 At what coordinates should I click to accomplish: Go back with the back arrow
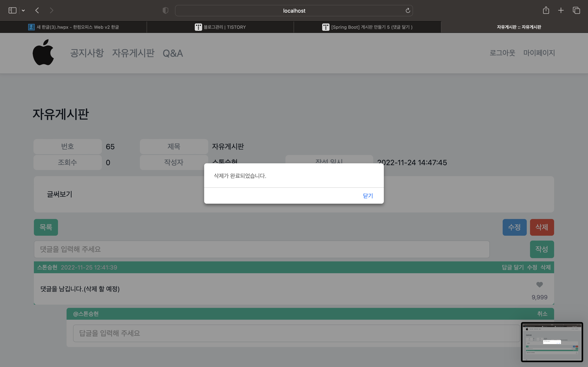click(37, 10)
